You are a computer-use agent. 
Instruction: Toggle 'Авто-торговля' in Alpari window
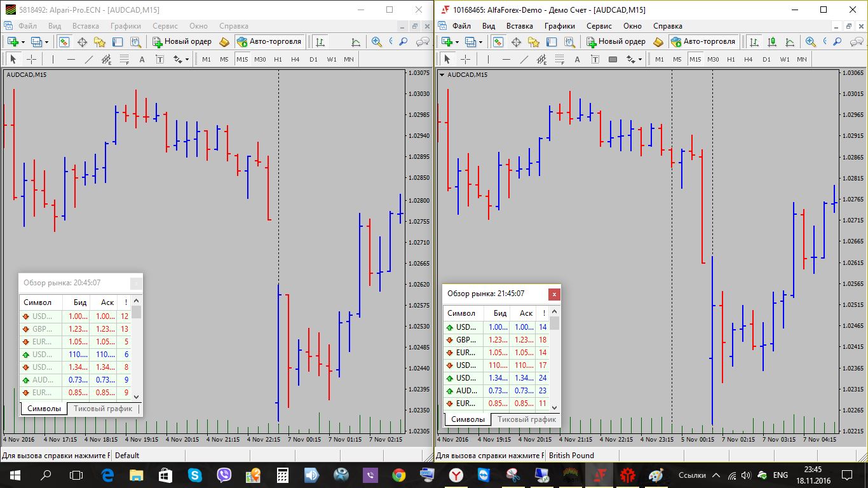coord(269,42)
